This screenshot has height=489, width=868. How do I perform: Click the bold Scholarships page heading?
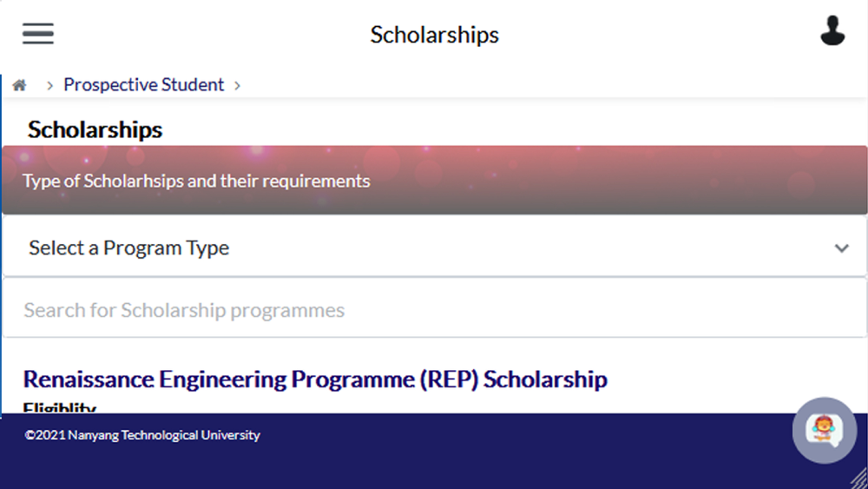pyautogui.click(x=95, y=130)
